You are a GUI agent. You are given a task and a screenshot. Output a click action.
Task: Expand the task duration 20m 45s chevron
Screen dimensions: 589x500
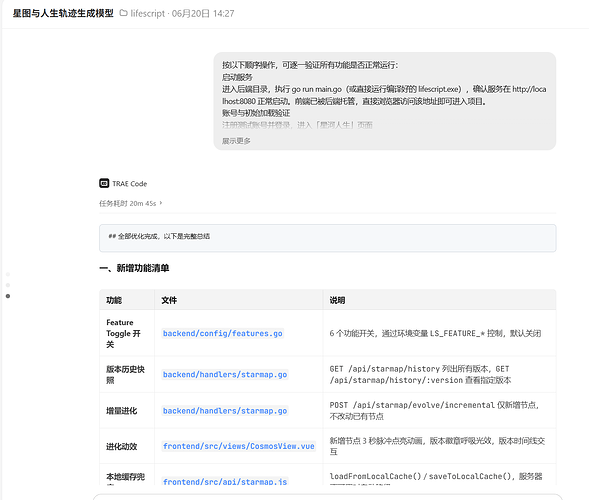(161, 203)
